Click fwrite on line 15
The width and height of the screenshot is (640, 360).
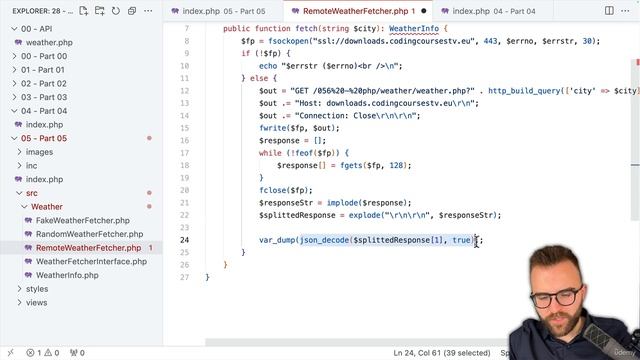(x=272, y=128)
